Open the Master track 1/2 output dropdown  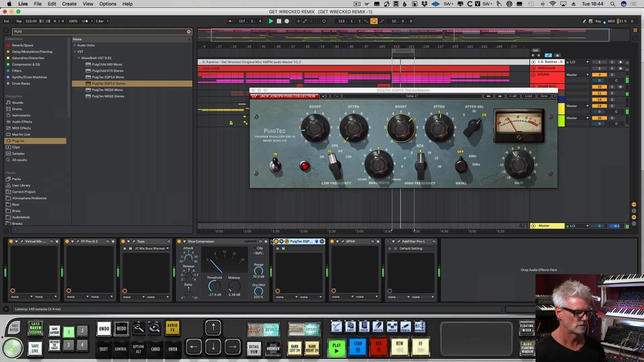[x=578, y=226]
